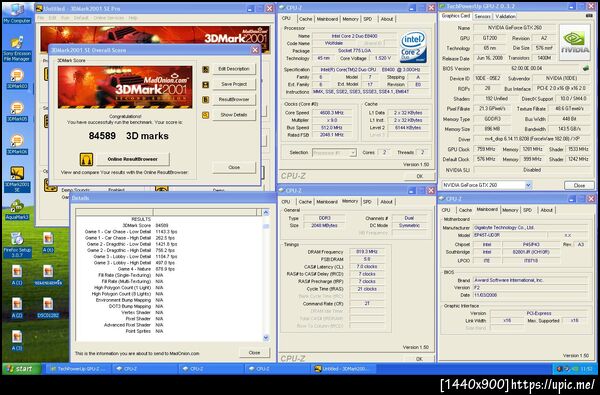600x395 pixels.
Task: Select the DSC01282 image file icon
Action: coord(48,308)
